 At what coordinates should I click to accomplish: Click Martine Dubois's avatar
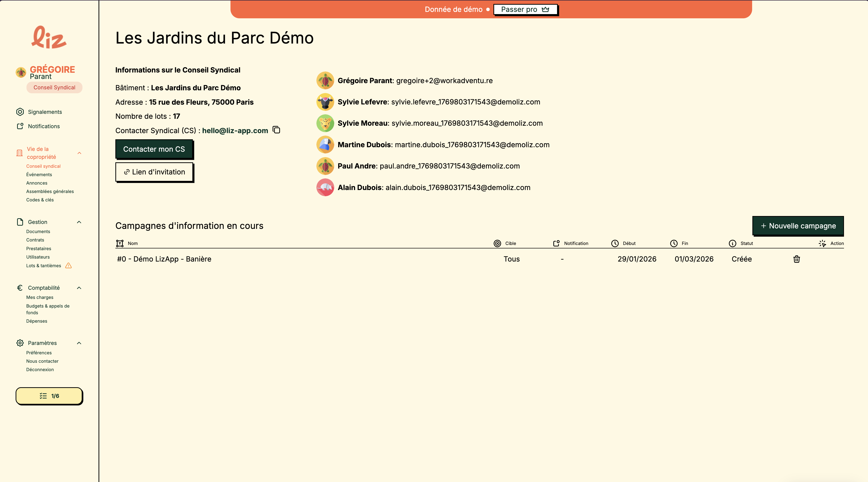(325, 145)
